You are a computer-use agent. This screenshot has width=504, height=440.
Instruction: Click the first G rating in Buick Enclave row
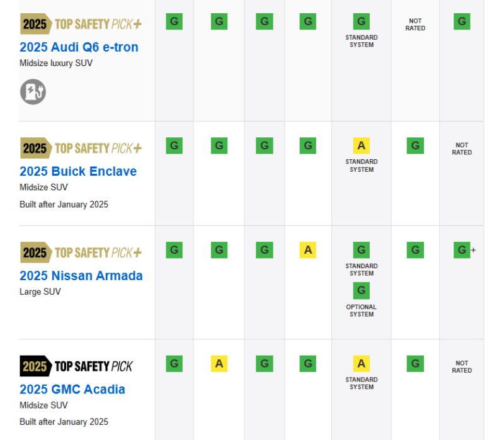[x=175, y=145]
